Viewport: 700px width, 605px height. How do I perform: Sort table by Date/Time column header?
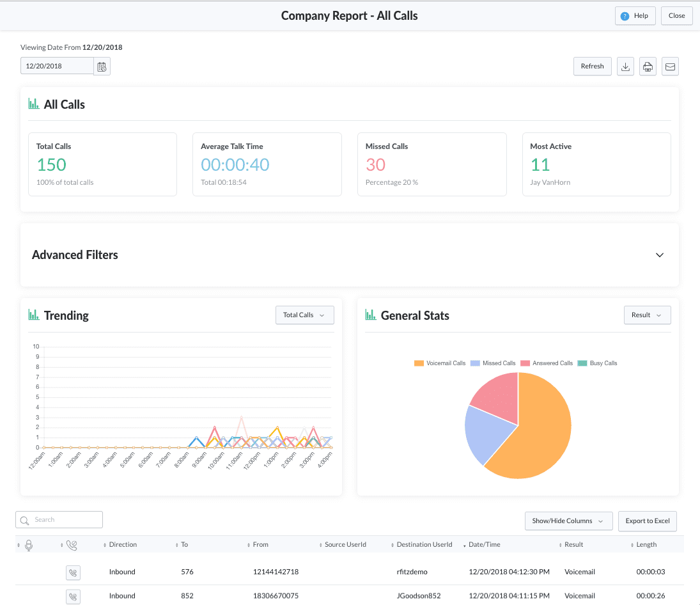[x=484, y=545]
